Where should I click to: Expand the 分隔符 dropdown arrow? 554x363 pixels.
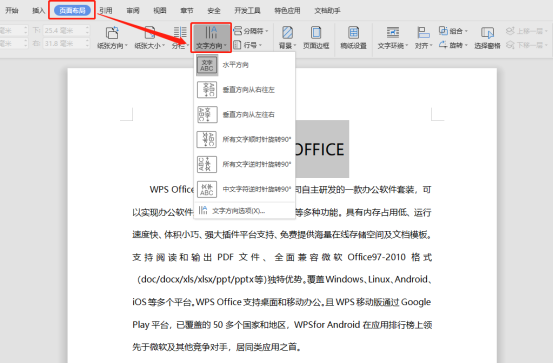tap(267, 31)
